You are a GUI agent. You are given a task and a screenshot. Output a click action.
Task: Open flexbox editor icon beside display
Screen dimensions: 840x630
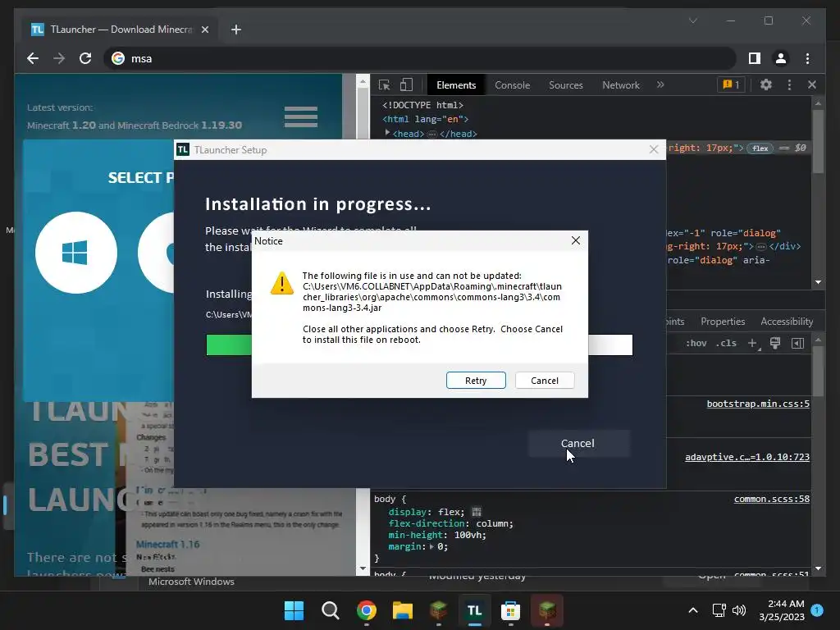click(477, 512)
